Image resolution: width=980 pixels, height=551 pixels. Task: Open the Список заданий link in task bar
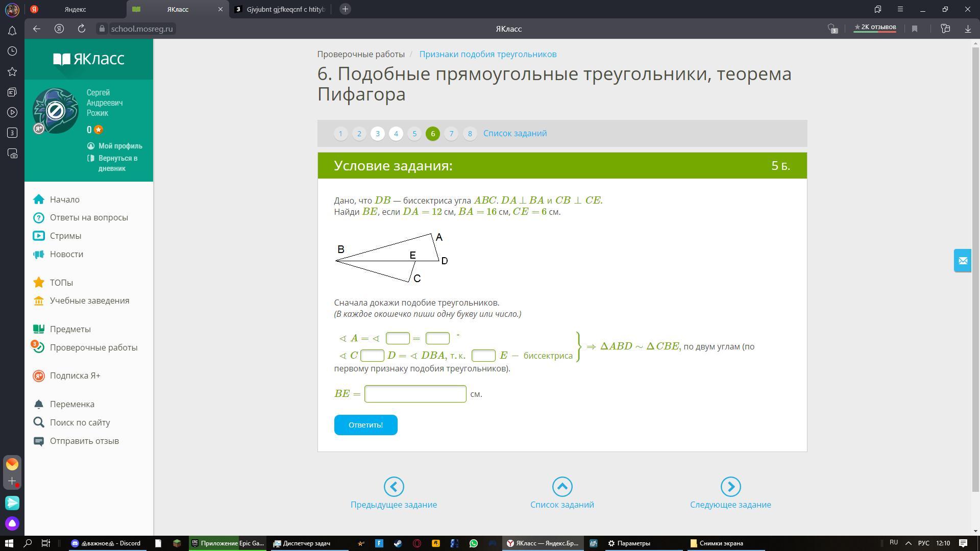(514, 133)
